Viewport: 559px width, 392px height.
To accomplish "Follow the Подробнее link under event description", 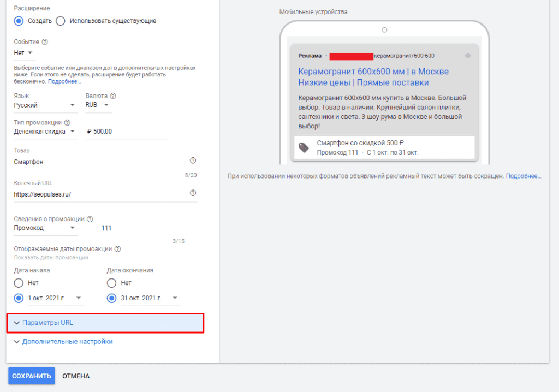I will [64, 81].
